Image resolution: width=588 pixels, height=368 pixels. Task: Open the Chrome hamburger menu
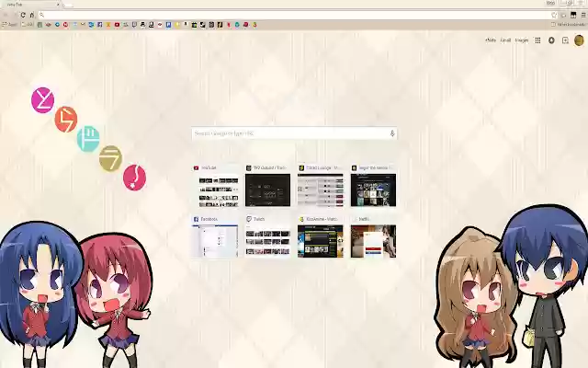[x=583, y=15]
